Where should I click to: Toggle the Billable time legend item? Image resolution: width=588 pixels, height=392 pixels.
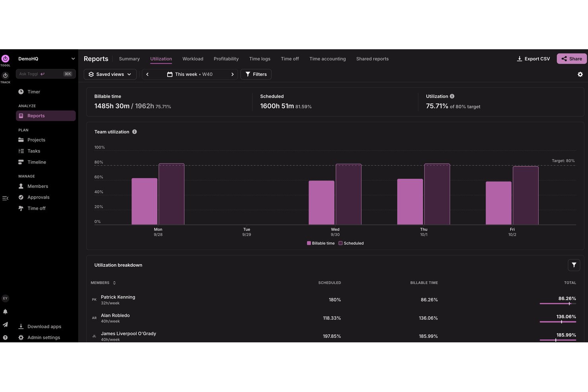click(321, 243)
